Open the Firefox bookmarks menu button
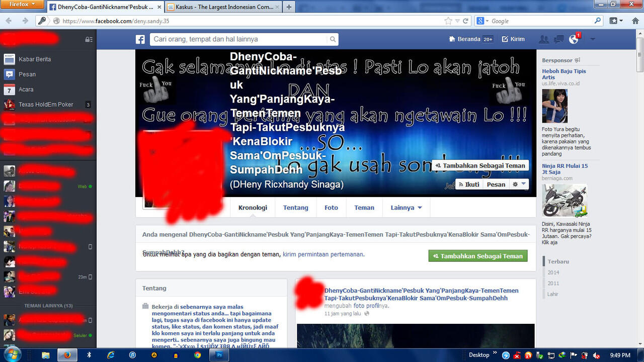The width and height of the screenshot is (644, 362). coord(616,21)
